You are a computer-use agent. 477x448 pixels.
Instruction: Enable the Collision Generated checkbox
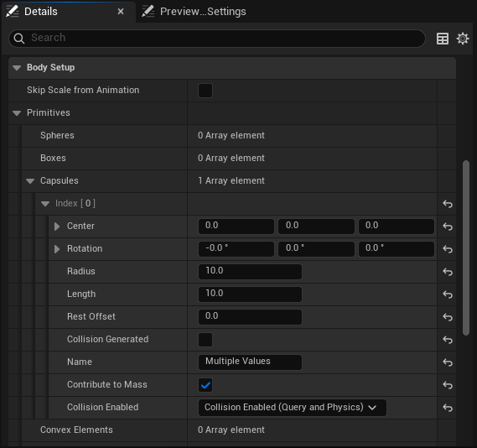205,340
